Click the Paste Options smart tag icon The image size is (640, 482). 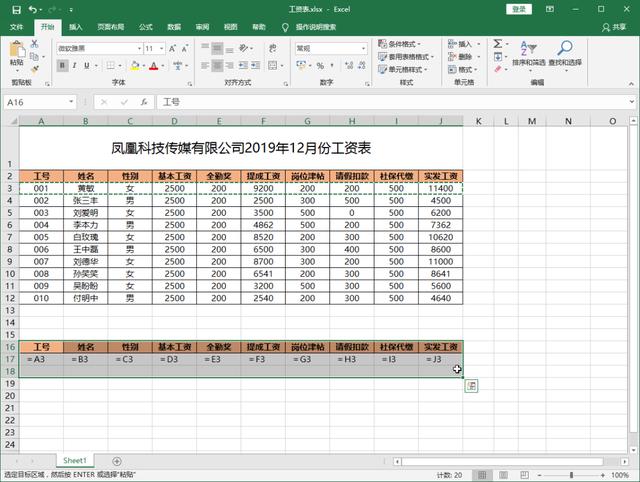point(471,386)
